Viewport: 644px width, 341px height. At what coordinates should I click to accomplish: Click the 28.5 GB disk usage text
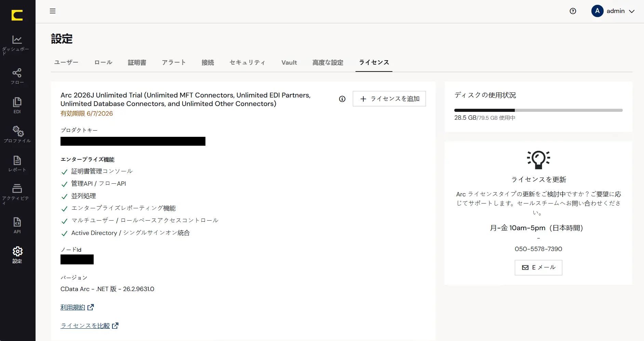tap(465, 118)
